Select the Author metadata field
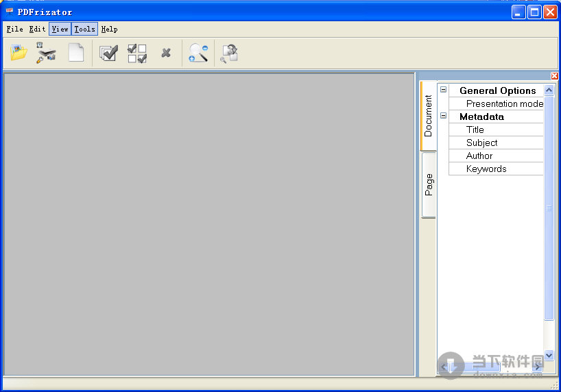 click(x=497, y=156)
